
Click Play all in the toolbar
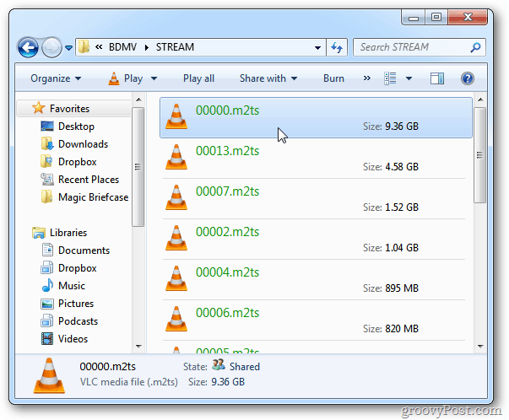point(198,78)
